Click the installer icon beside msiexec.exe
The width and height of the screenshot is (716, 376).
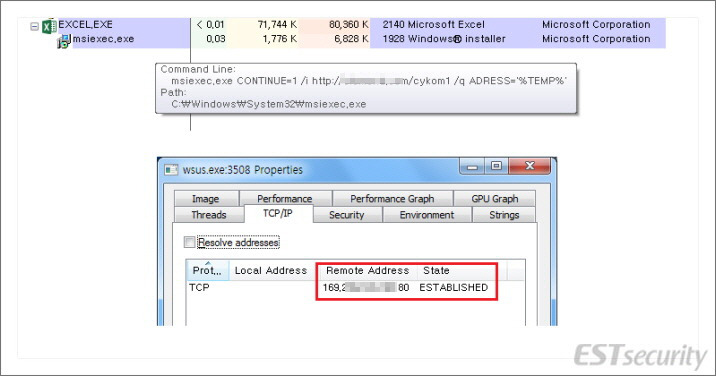pos(63,41)
